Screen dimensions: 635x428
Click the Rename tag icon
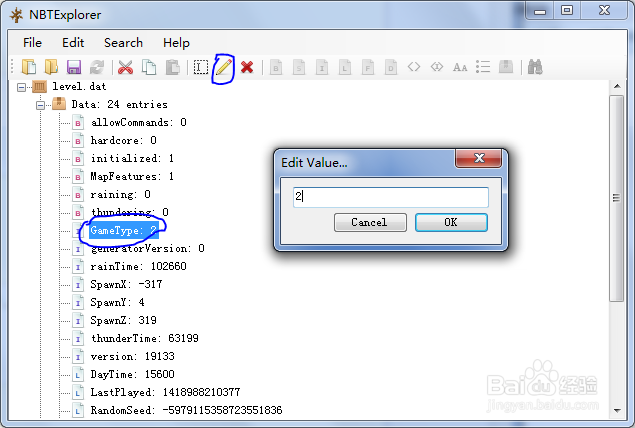pos(200,67)
